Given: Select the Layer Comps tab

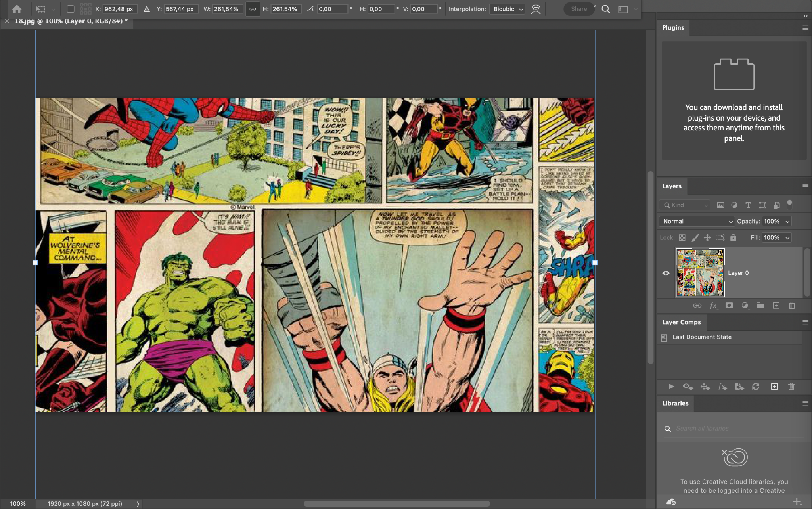Looking at the screenshot, I should (x=681, y=322).
